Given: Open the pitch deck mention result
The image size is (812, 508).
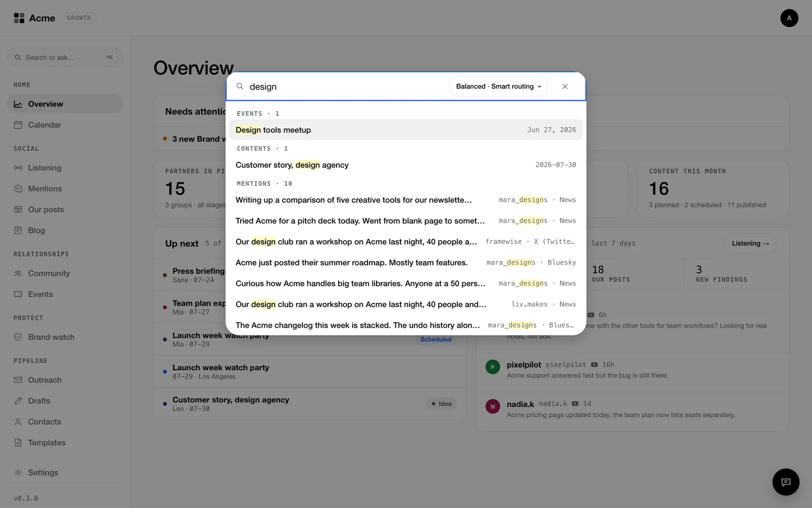Looking at the screenshot, I should coord(406,221).
